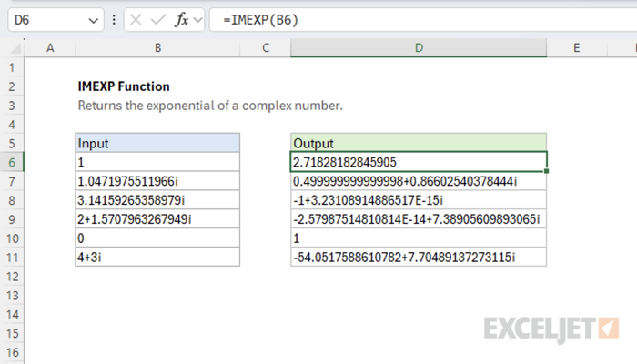637x364 pixels.
Task: Select row 10 header
Action: 12,238
